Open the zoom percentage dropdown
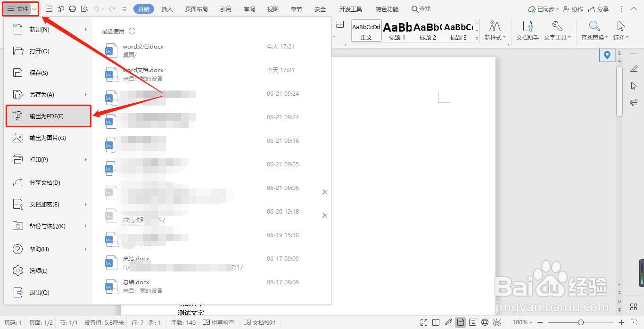 tap(521, 322)
